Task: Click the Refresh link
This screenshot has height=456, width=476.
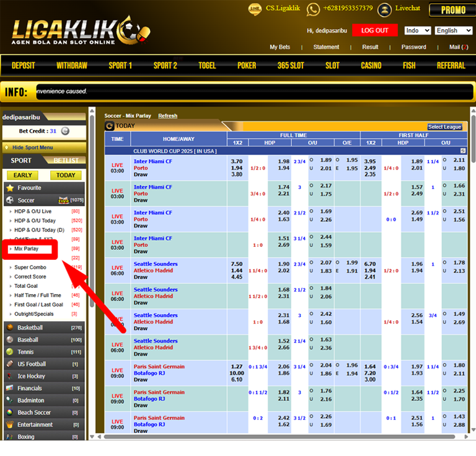Action: pos(167,116)
